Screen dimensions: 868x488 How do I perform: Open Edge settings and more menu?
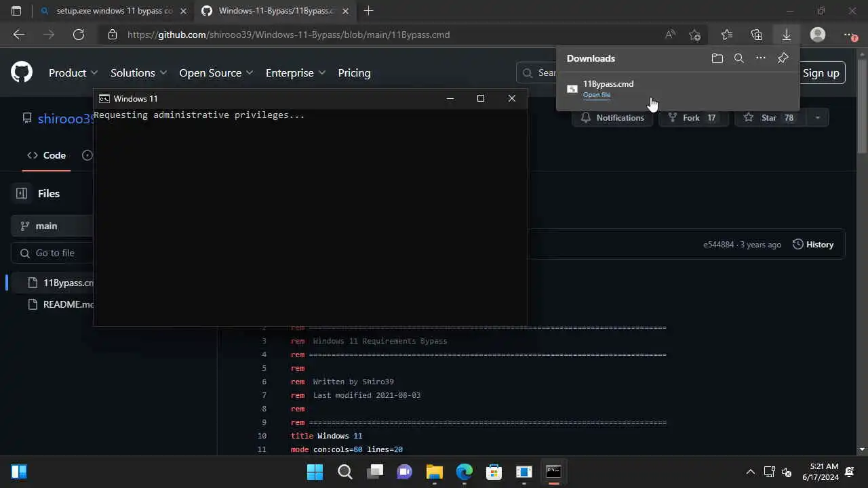[x=849, y=35]
